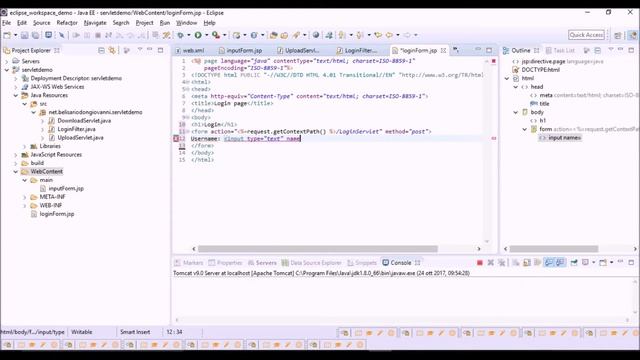
Task: Collapse the Java Resources node
Action: [x=16, y=96]
